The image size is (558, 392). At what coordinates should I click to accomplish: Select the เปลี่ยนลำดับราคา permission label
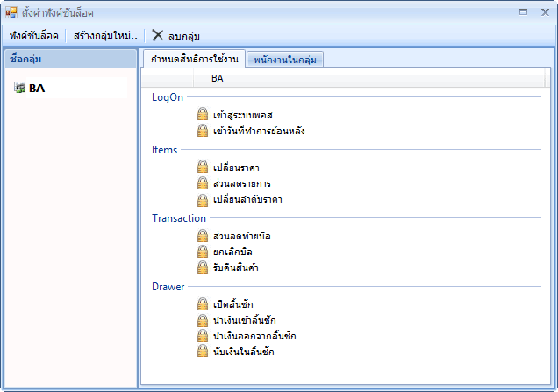pyautogui.click(x=247, y=199)
